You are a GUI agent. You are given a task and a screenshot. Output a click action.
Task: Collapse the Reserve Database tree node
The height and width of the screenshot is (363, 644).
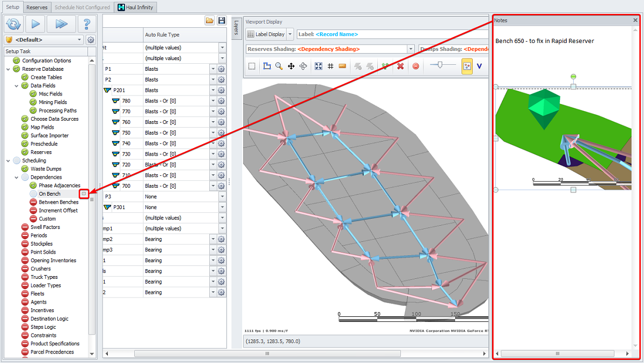(x=8, y=69)
